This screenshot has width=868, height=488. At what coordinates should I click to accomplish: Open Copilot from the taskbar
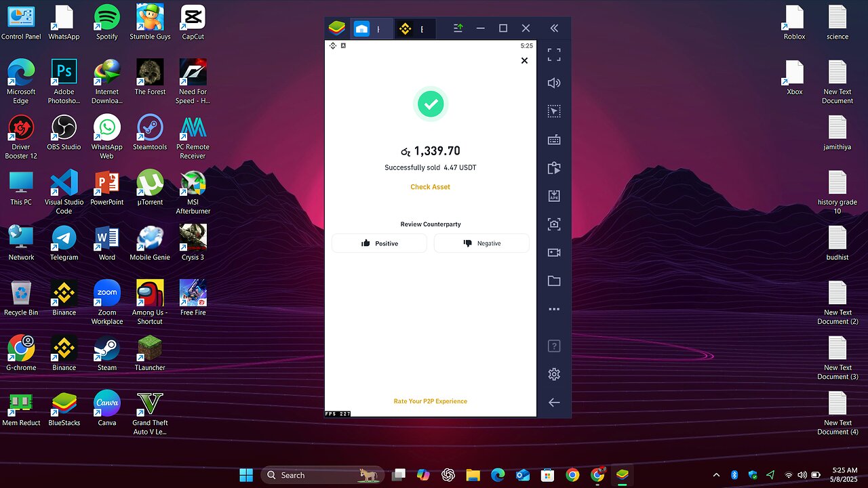coord(423,475)
